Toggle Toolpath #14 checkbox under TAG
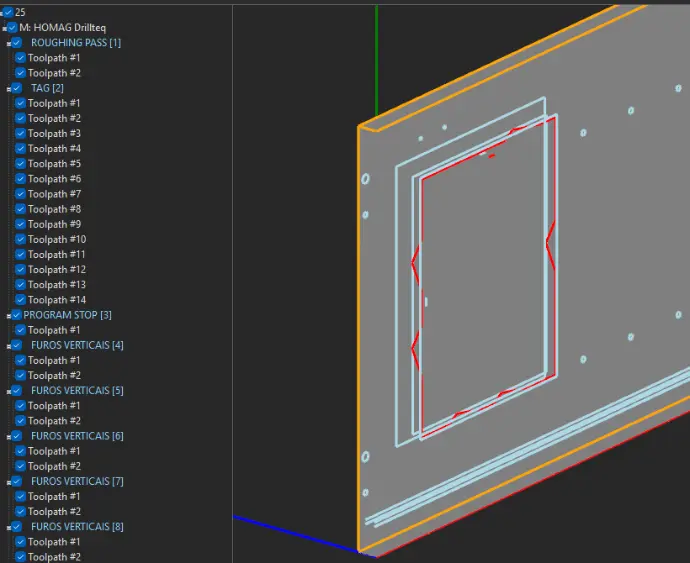 20,300
